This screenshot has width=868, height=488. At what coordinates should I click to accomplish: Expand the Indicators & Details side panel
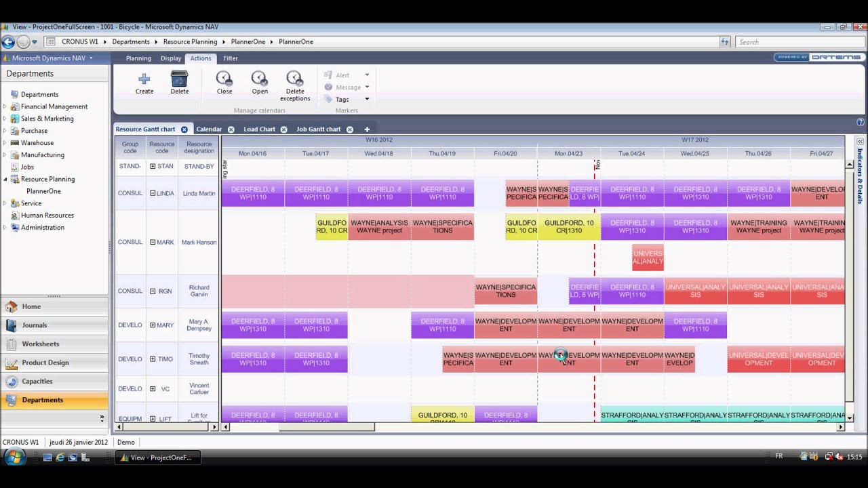[x=860, y=142]
